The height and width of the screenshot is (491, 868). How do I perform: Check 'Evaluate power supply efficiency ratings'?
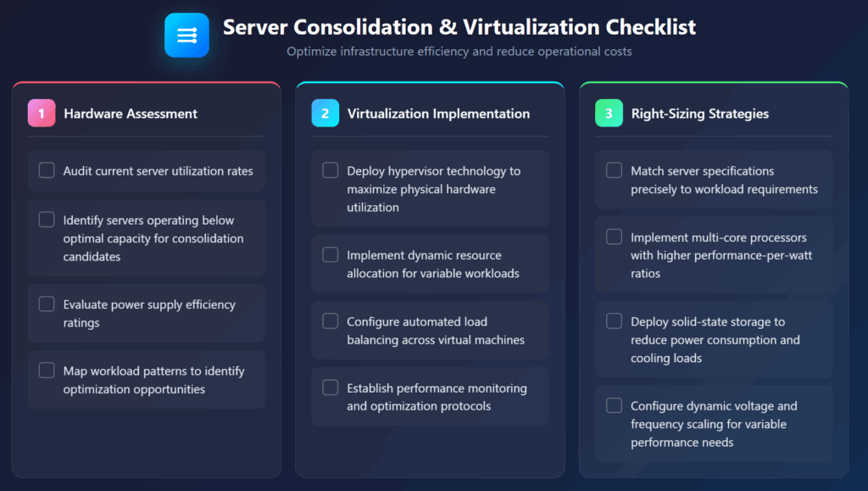coord(47,304)
